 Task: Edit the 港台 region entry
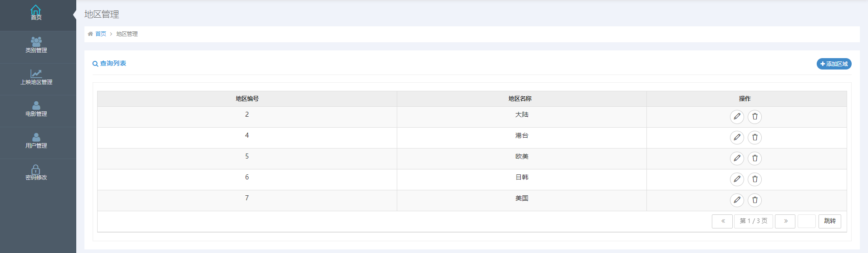pyautogui.click(x=737, y=138)
